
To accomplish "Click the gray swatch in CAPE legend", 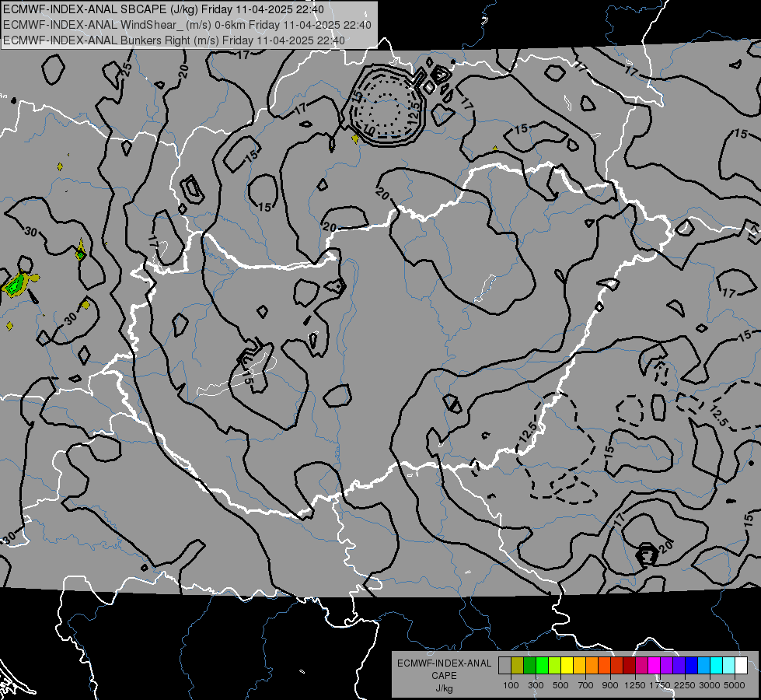I will click(504, 665).
